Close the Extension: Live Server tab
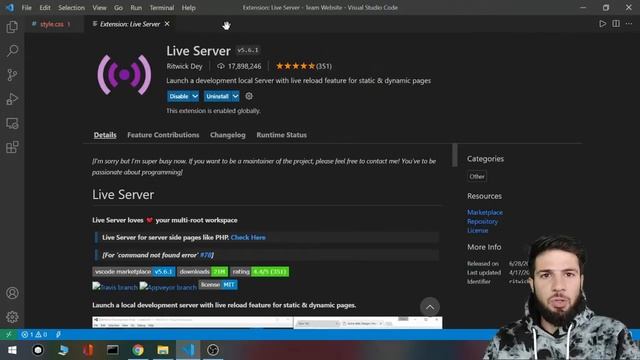The image size is (640, 360). point(167,24)
